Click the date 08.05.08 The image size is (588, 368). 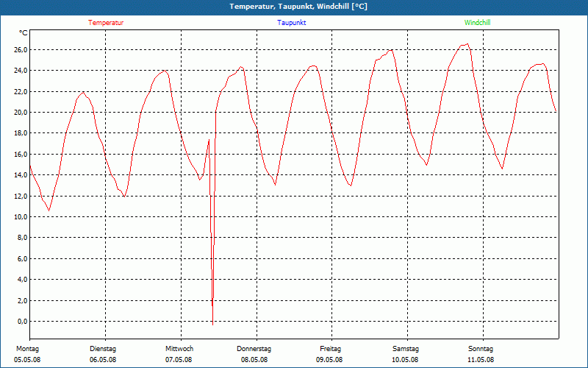[254, 360]
